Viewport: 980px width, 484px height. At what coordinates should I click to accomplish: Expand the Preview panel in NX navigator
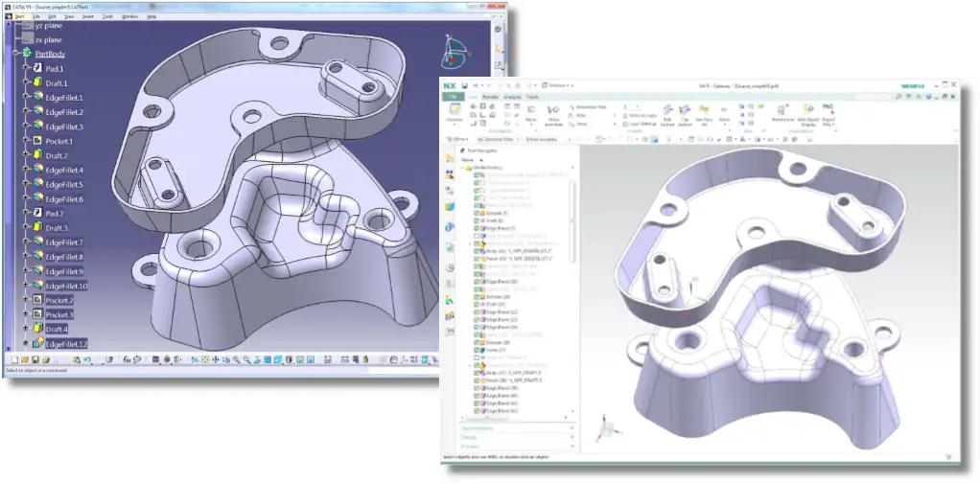click(517, 447)
